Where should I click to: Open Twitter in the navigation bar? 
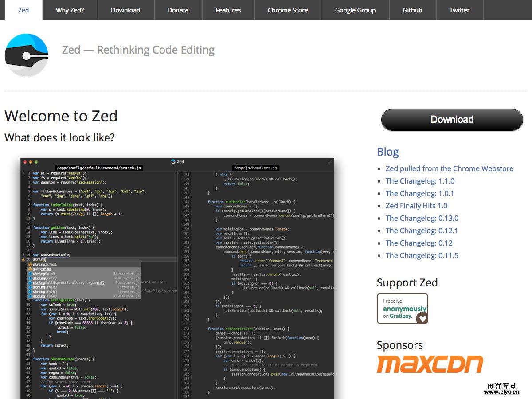[459, 10]
